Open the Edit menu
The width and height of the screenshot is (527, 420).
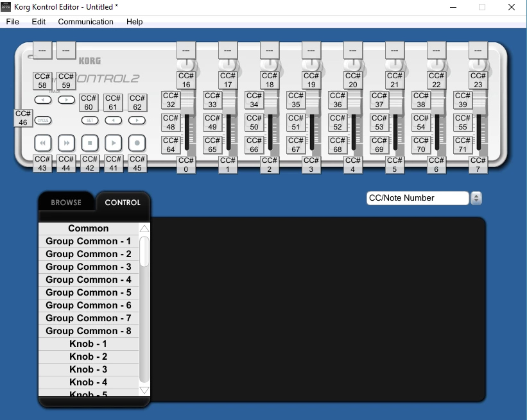point(39,22)
